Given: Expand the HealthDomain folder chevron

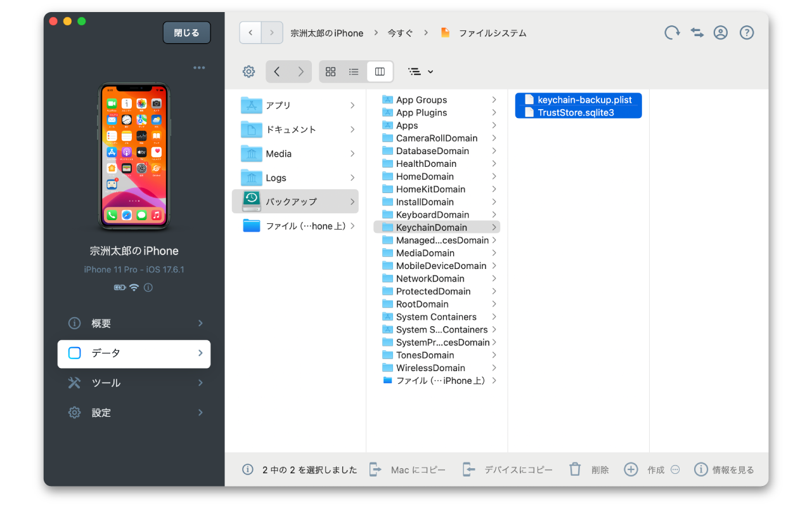Looking at the screenshot, I should coord(494,164).
